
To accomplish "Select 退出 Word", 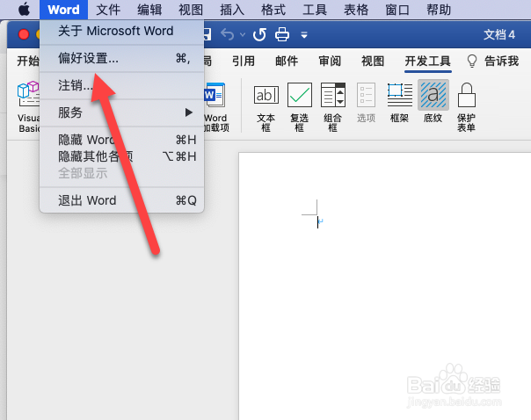I will click(122, 200).
